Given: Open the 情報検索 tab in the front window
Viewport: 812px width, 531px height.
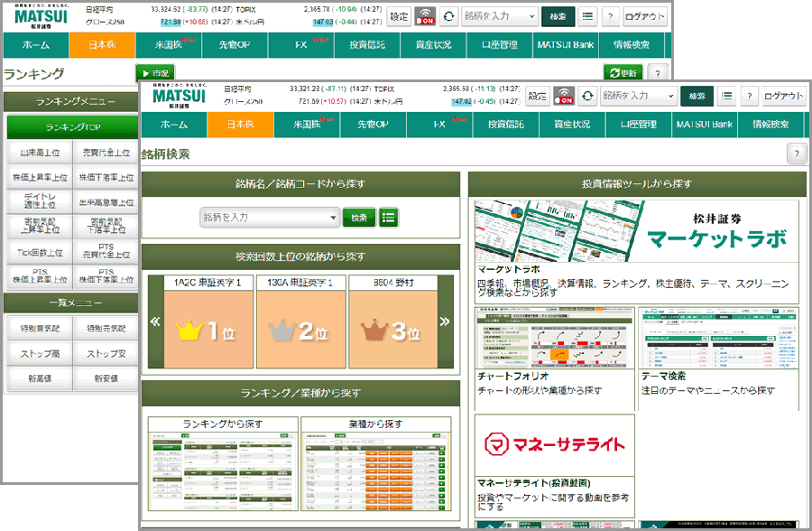Looking at the screenshot, I should (x=770, y=125).
